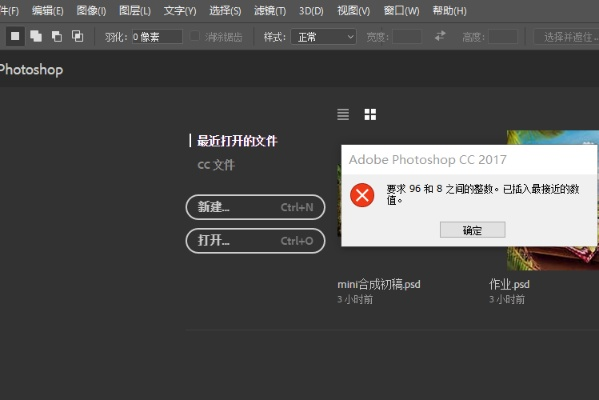Open the 3D(D) menu

pyautogui.click(x=311, y=11)
